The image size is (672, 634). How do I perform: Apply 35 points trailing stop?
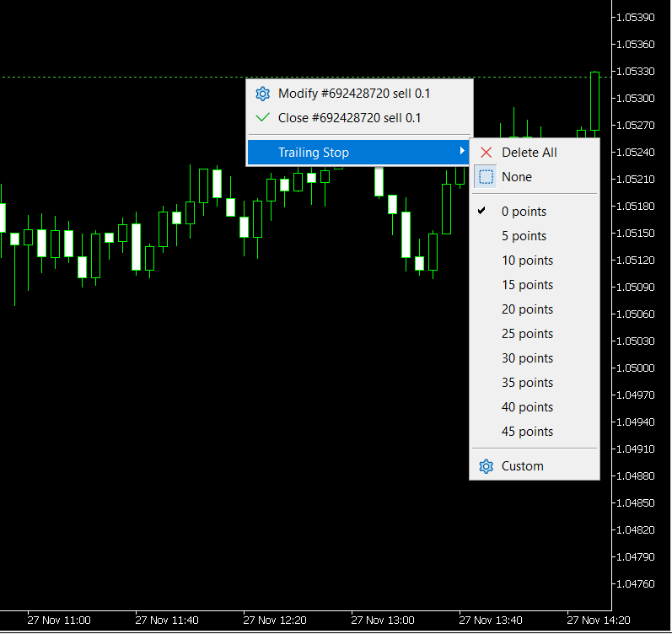[527, 383]
